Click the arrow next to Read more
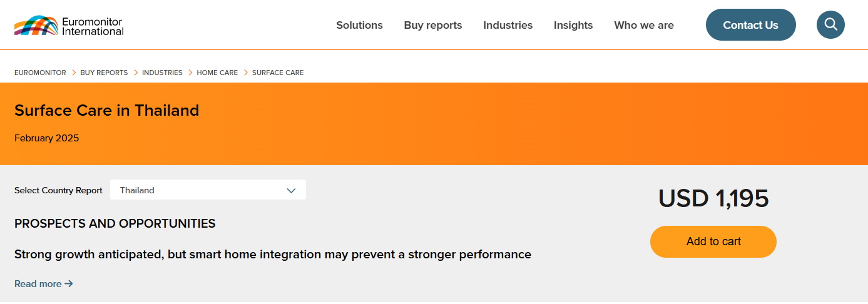868x304 pixels. click(x=69, y=284)
